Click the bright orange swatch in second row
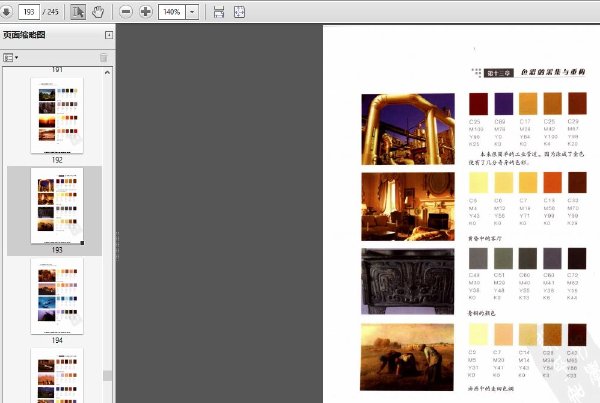The image size is (600, 403). point(553,182)
